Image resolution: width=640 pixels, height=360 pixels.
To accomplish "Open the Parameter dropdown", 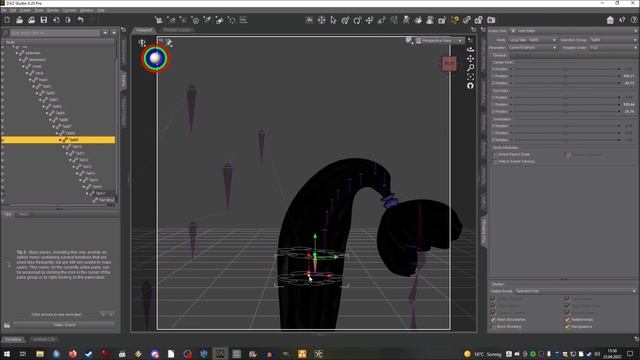I will coord(532,48).
